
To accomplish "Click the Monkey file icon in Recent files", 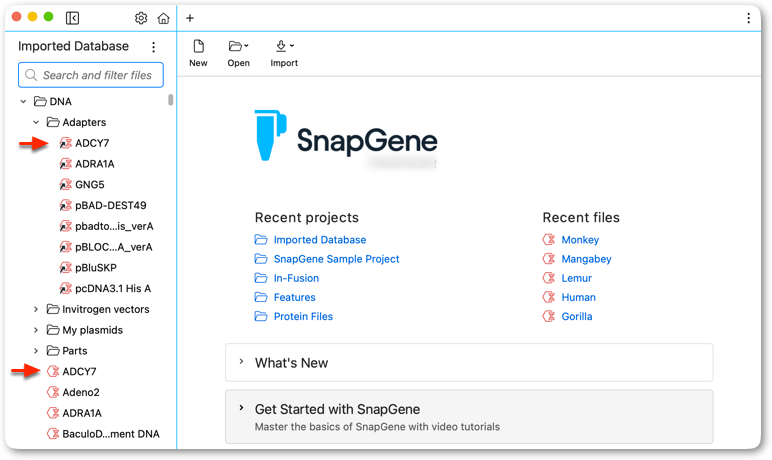I will (x=548, y=240).
